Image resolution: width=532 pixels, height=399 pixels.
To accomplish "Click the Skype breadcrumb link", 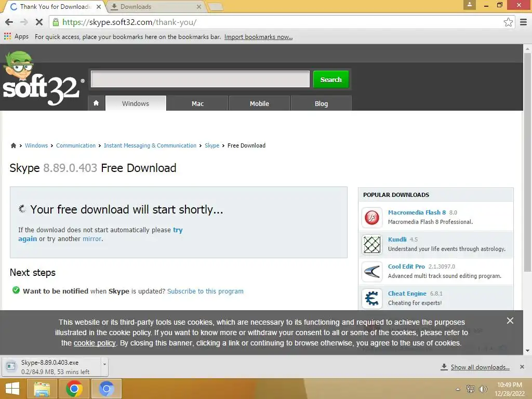I will pyautogui.click(x=212, y=145).
